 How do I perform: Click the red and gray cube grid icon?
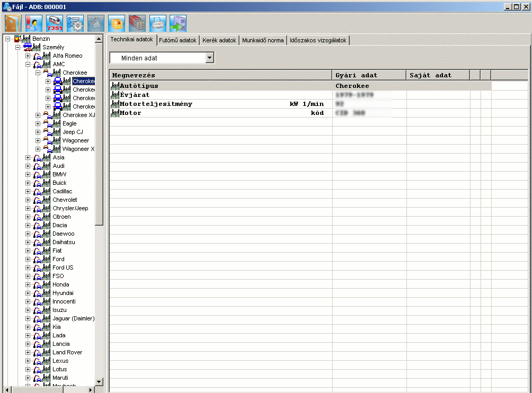pyautogui.click(x=137, y=23)
